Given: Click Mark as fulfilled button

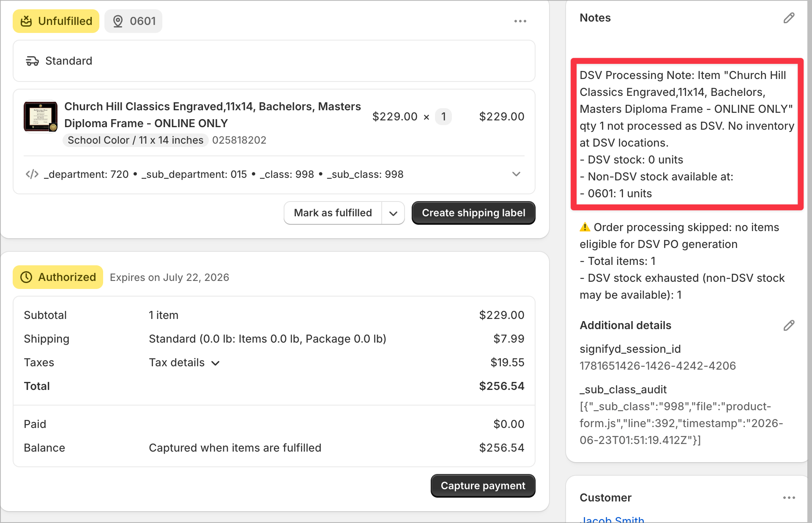Looking at the screenshot, I should (x=333, y=213).
